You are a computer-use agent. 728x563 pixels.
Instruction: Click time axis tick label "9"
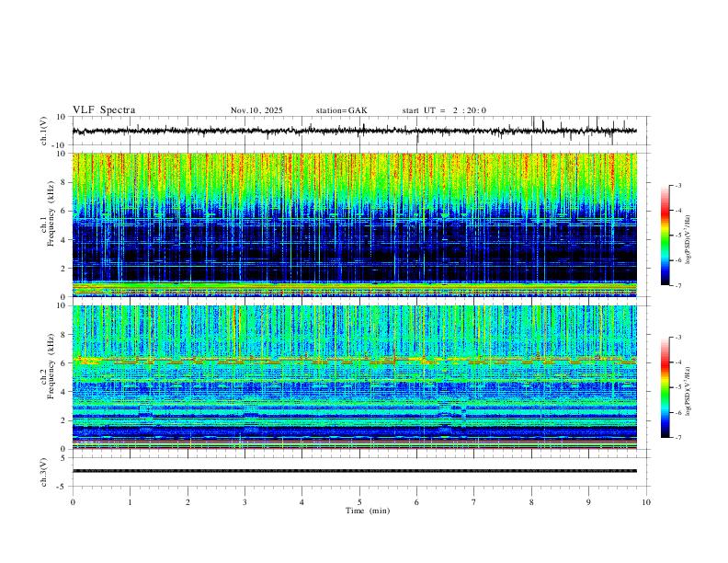pyautogui.click(x=588, y=502)
